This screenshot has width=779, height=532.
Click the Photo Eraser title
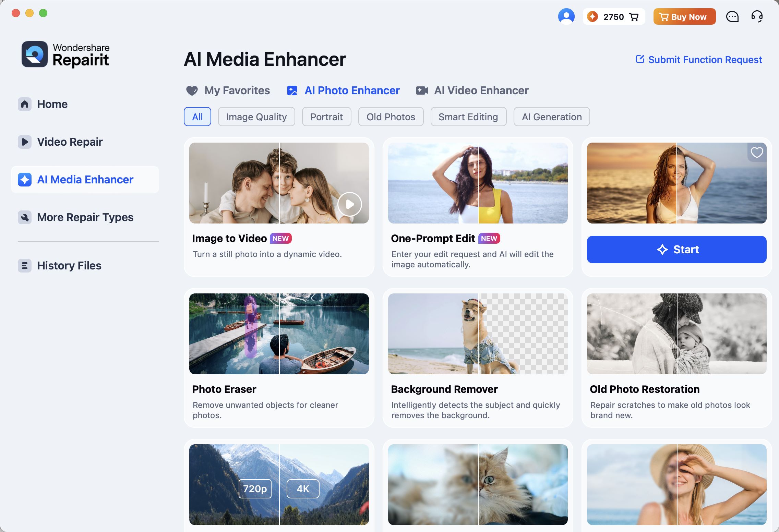224,389
